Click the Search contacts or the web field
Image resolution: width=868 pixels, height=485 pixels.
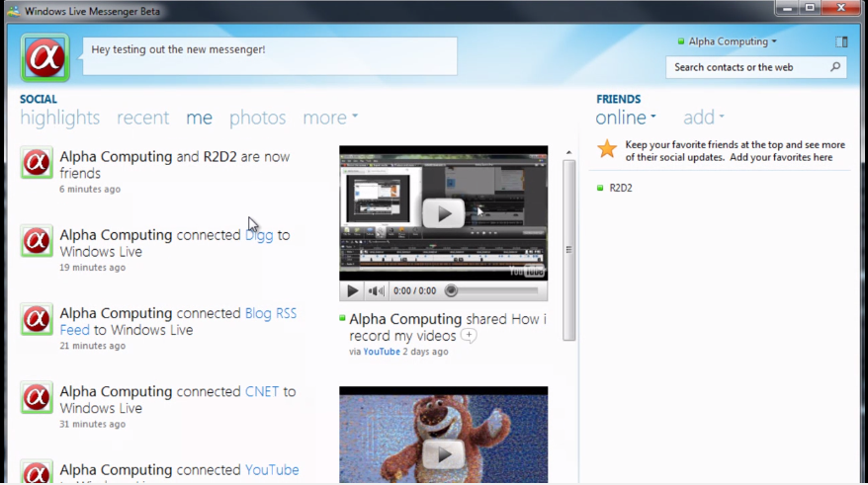(x=756, y=67)
